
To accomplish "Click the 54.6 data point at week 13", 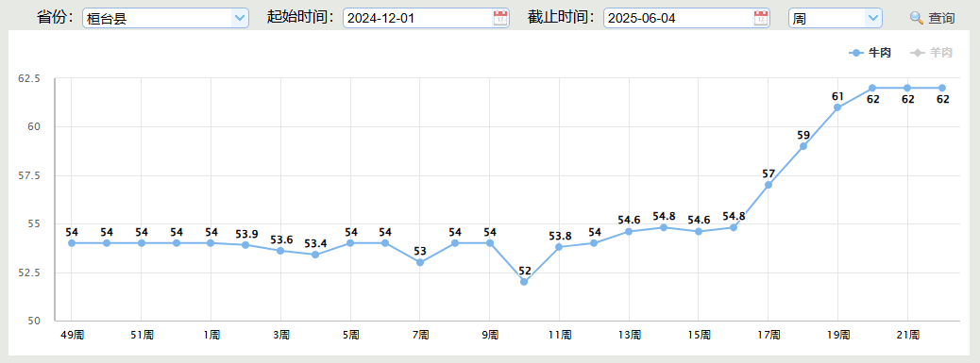I will point(629,231).
